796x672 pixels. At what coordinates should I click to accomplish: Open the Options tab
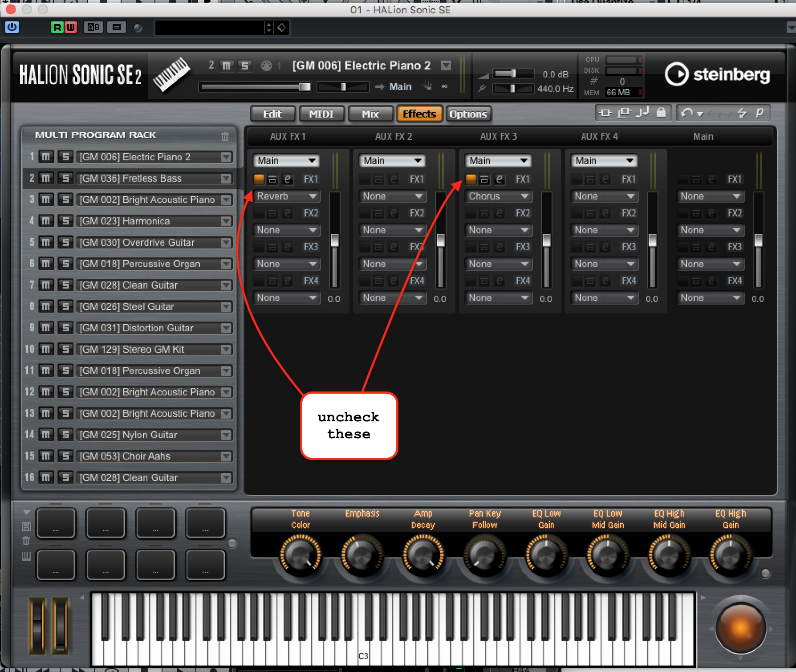coord(468,114)
